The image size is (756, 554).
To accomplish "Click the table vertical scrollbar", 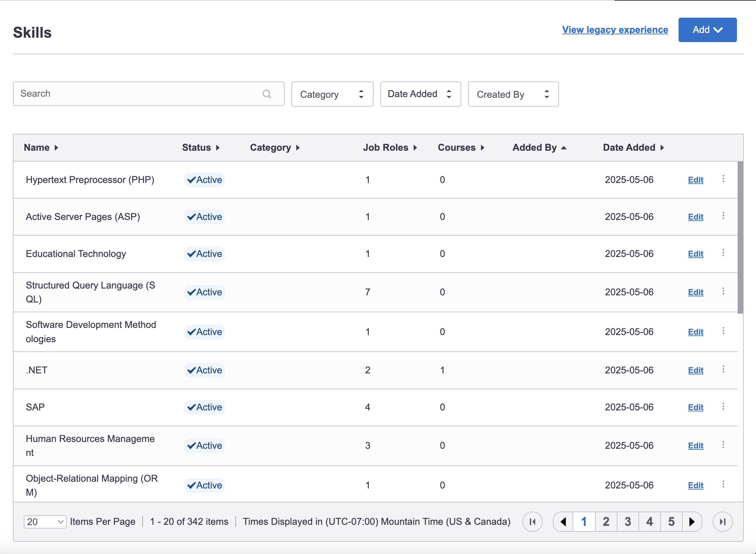I will [740, 238].
